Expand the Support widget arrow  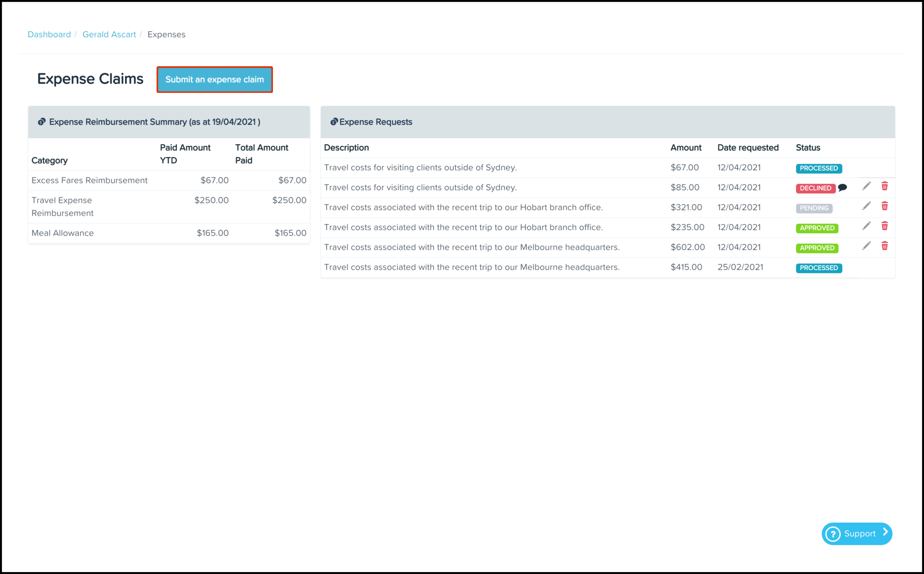click(x=885, y=532)
